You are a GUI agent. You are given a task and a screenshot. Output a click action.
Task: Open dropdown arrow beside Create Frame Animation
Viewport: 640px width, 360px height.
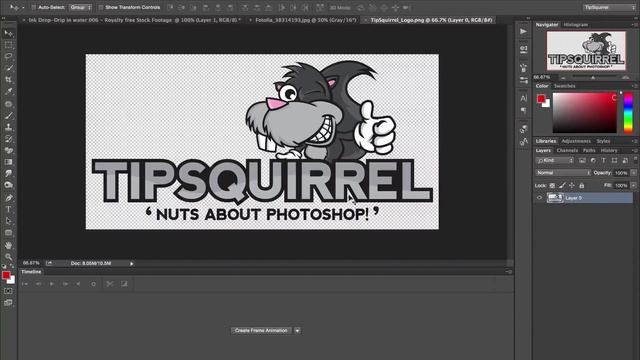(298, 331)
